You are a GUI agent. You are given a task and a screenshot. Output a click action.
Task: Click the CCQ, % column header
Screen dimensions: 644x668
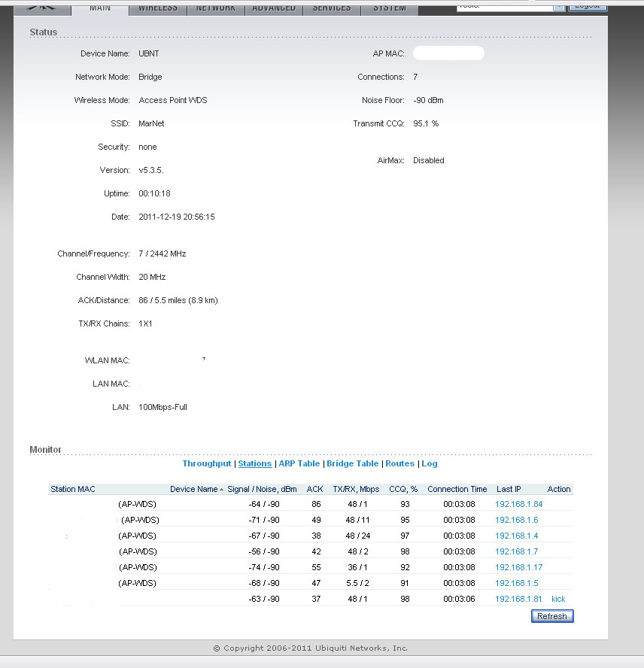click(x=403, y=489)
